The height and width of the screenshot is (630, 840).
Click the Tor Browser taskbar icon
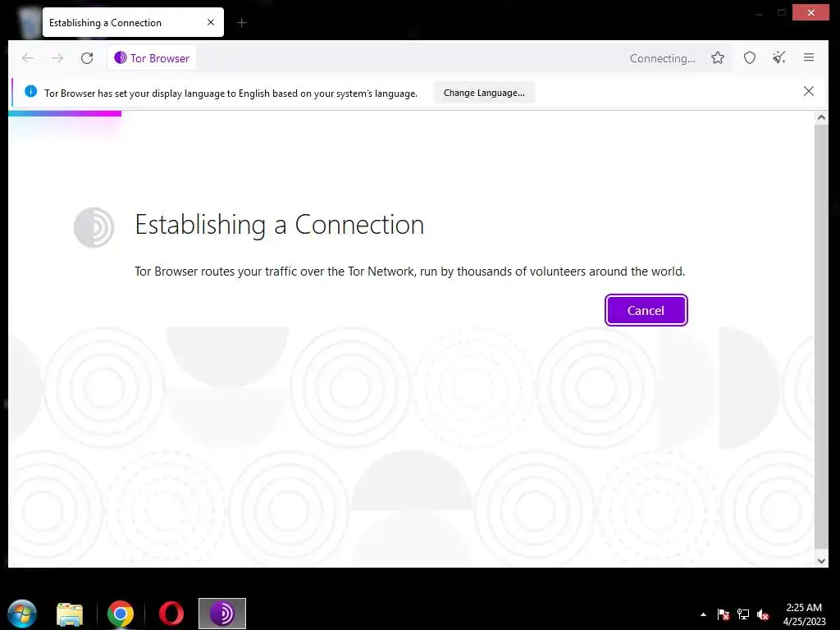click(221, 614)
